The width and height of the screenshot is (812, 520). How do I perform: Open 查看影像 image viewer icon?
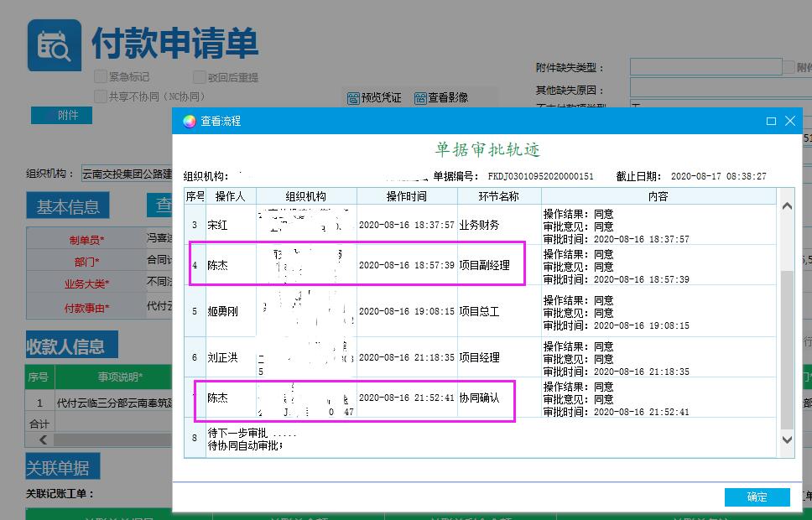420,98
